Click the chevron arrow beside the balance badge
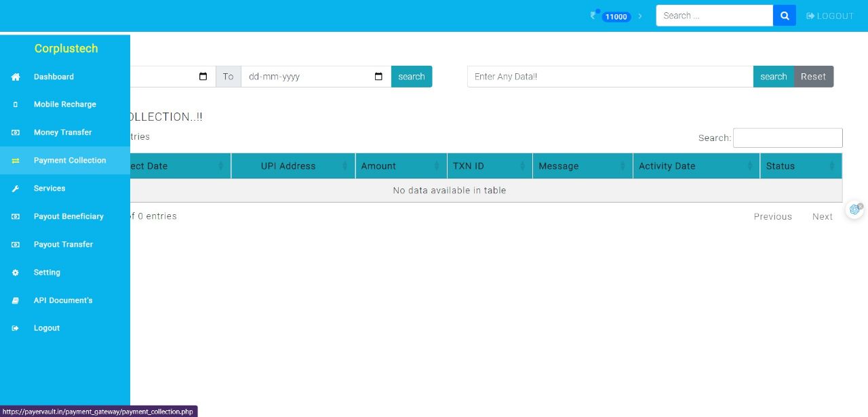The image size is (868, 417). (640, 16)
